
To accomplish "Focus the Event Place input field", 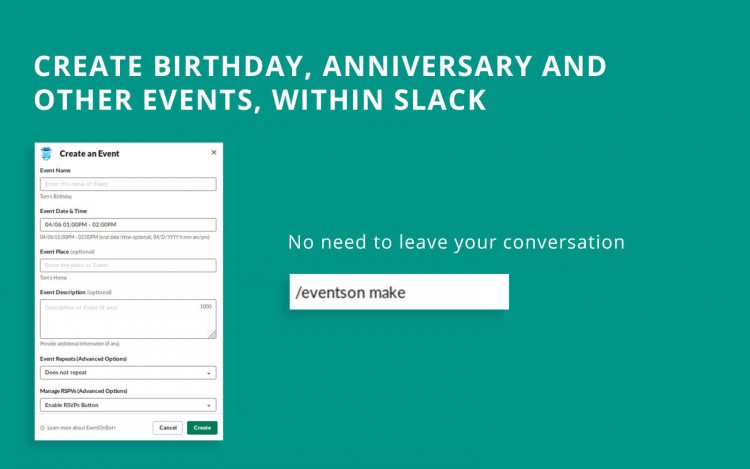I will [x=128, y=265].
